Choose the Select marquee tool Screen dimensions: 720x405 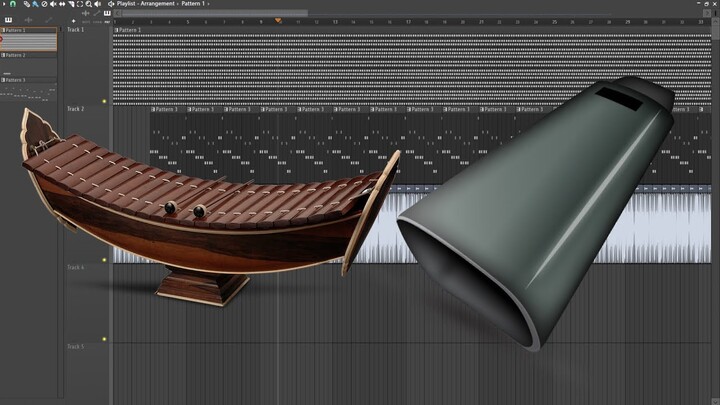80,4
